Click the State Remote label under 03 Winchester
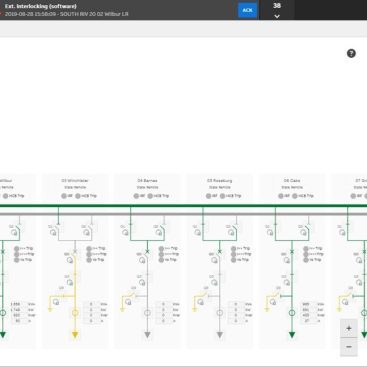367x367 pixels. click(75, 187)
